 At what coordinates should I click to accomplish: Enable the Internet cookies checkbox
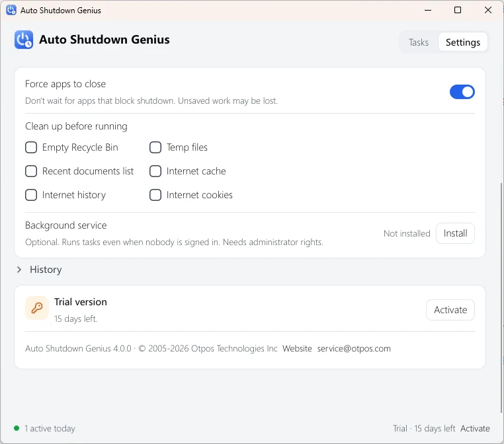(155, 195)
